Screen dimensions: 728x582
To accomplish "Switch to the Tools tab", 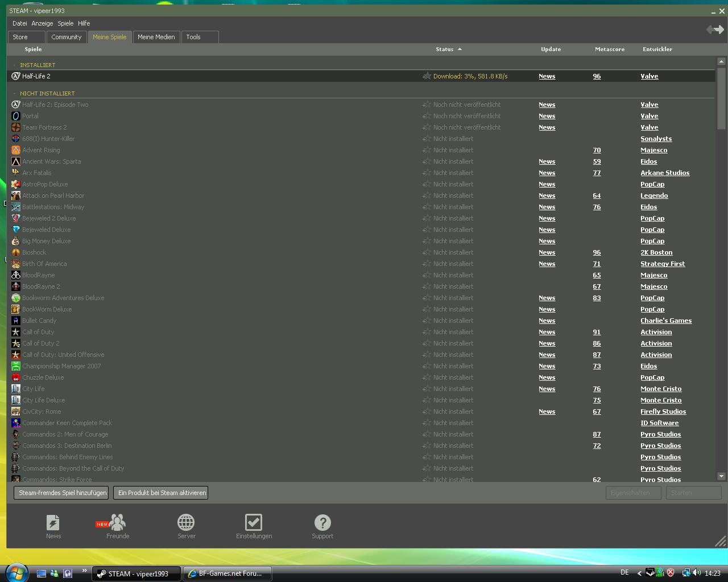I will pyautogui.click(x=200, y=37).
